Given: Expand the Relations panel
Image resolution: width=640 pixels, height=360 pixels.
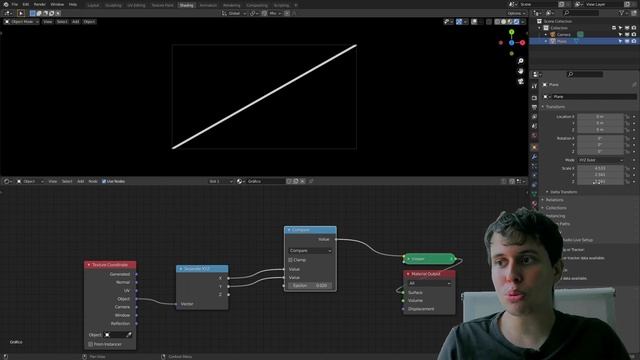Looking at the screenshot, I should click(554, 200).
